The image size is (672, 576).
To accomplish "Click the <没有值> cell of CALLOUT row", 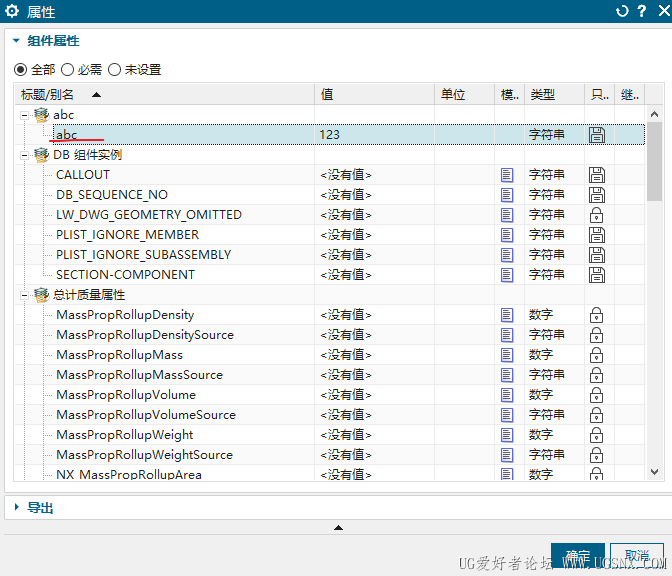I will [375, 175].
